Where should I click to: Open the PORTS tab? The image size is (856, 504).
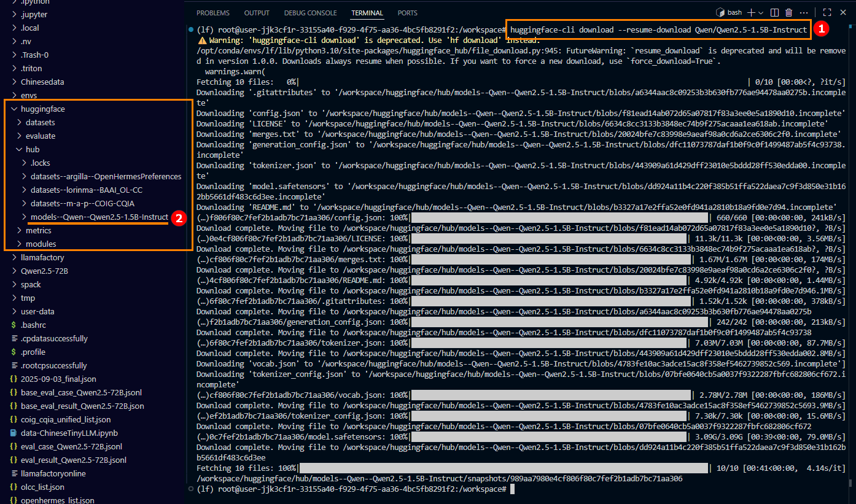pyautogui.click(x=407, y=13)
